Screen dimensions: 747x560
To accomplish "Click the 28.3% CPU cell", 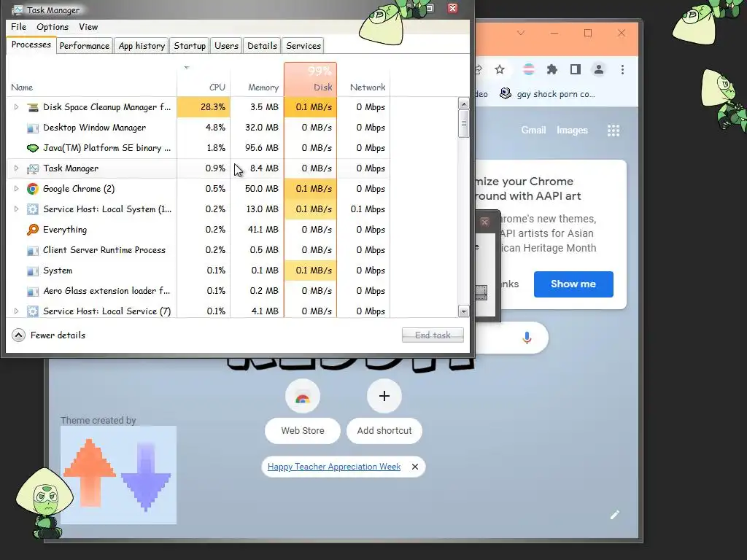I will coord(204,107).
